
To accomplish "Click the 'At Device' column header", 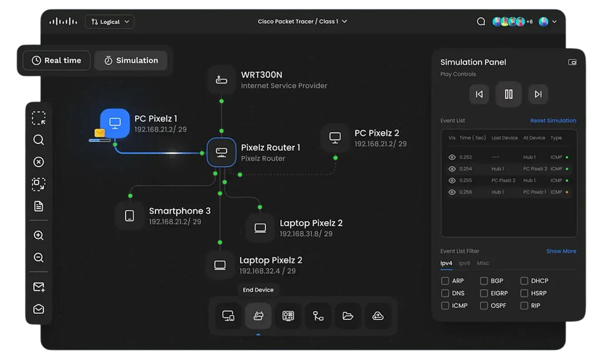I will coord(534,138).
